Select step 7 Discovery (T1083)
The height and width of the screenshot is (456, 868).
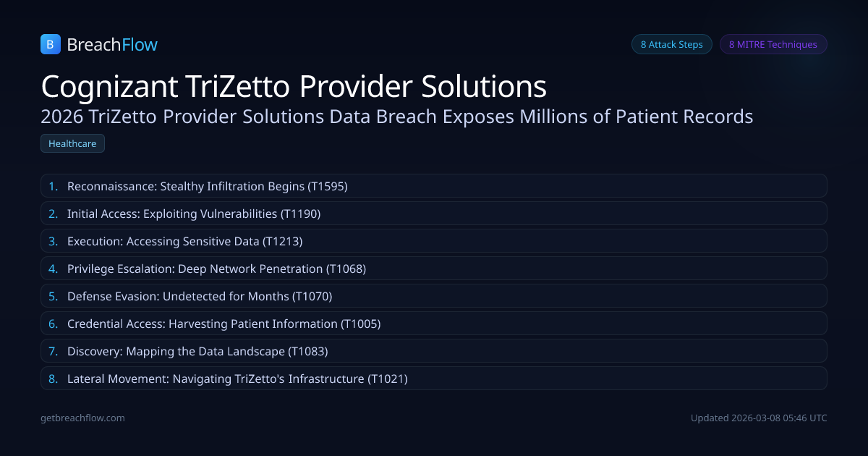coord(197,351)
